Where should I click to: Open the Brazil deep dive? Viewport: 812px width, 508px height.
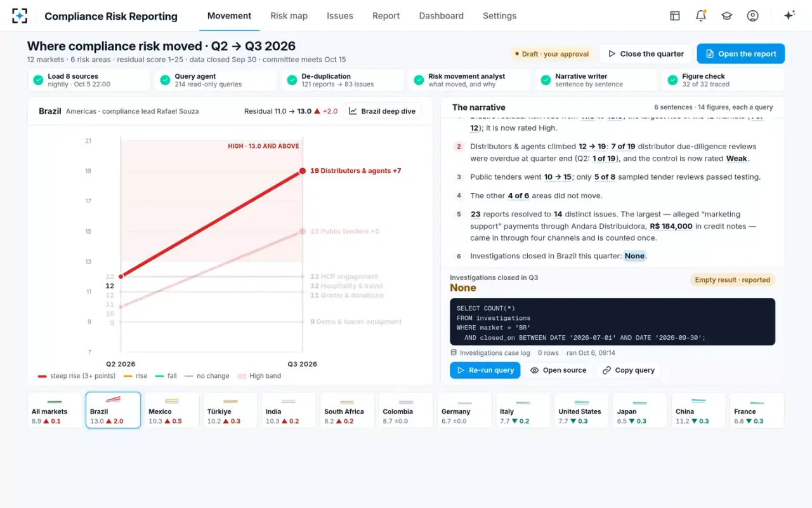click(382, 111)
